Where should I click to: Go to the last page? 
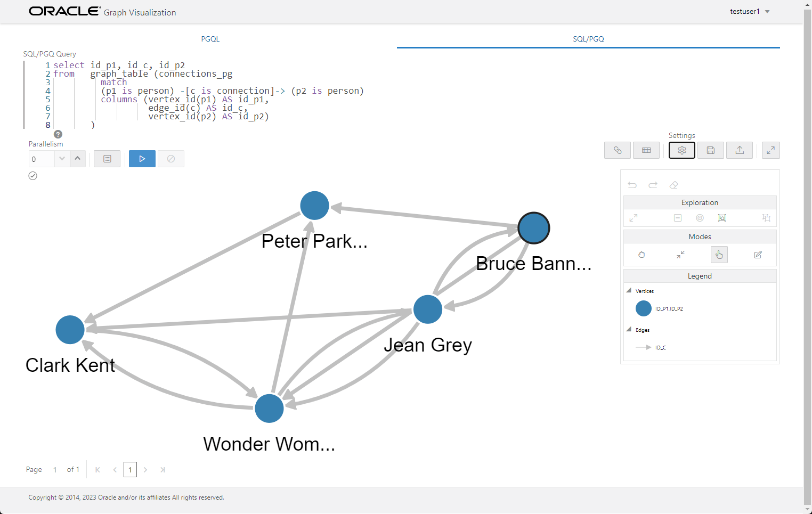click(163, 469)
